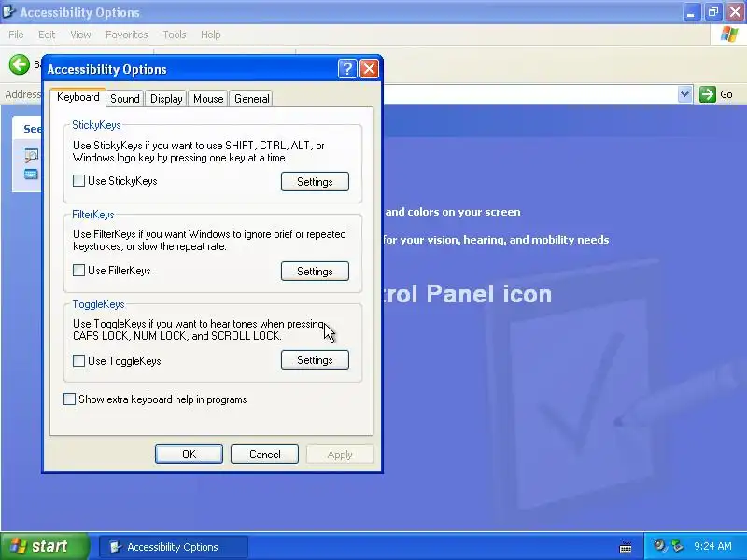Open the Address bar dropdown arrow
The height and width of the screenshot is (560, 747).
click(684, 94)
